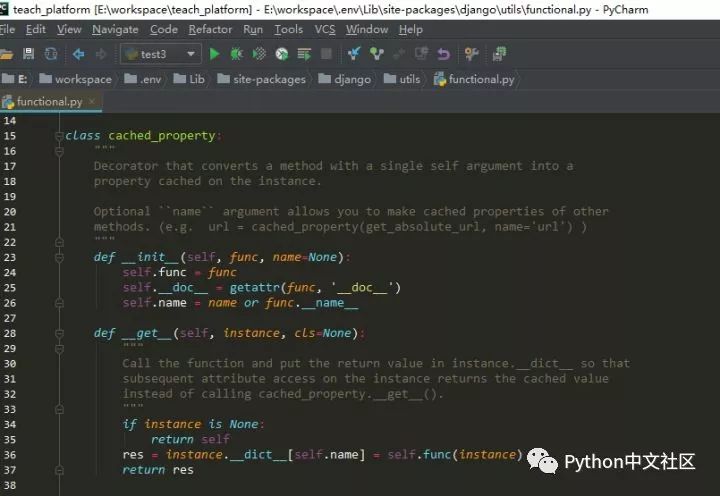Image resolution: width=720 pixels, height=496 pixels.
Task: Toggle fold marker at line 26
Action: click(59, 303)
